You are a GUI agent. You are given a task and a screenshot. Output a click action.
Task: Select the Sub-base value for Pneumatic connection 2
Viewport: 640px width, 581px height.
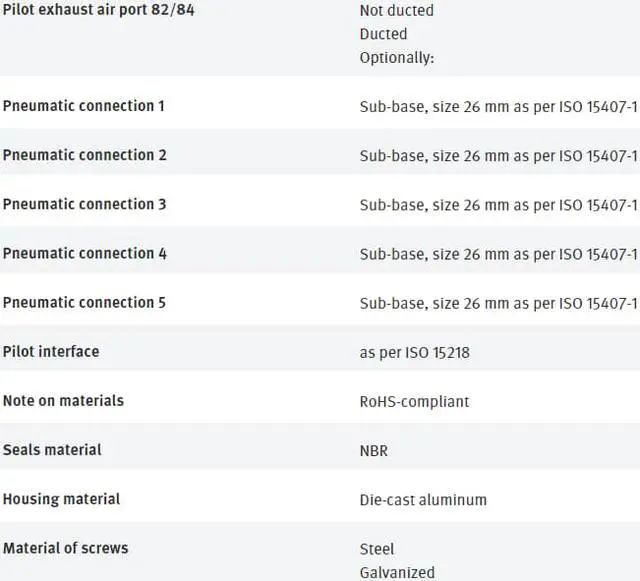point(498,155)
